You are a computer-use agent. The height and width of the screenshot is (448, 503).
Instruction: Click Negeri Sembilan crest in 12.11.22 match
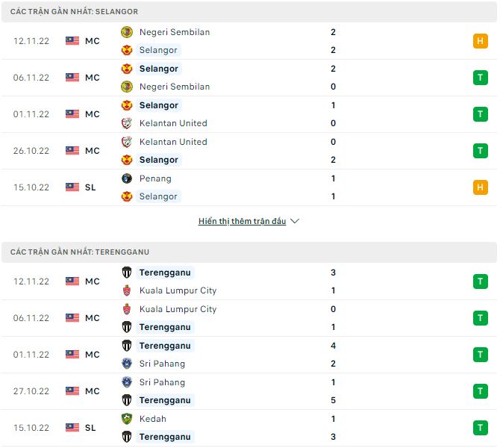pos(126,32)
